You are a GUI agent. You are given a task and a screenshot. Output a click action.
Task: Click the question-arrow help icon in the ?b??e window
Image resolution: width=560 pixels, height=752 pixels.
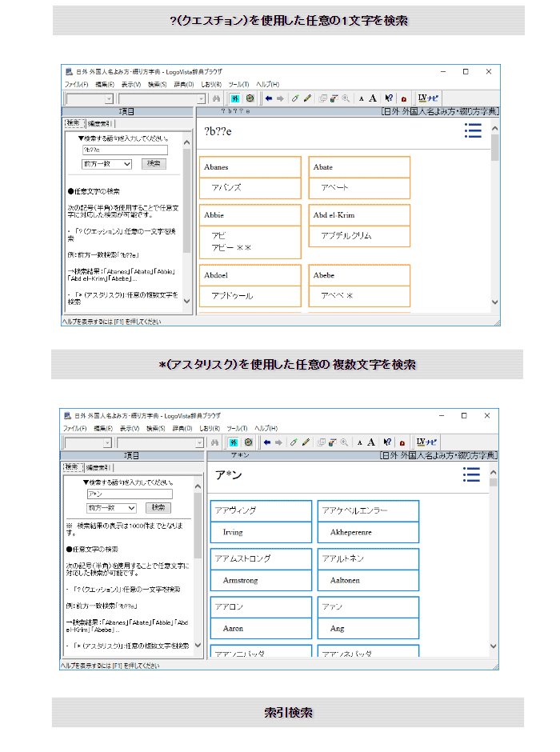pos(388,98)
